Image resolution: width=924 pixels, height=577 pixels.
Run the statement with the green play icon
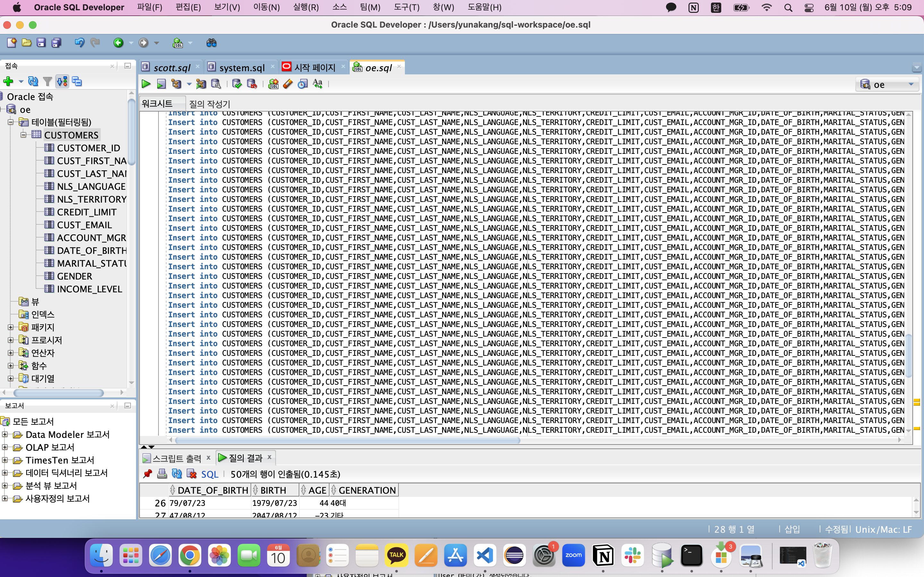[x=146, y=84]
